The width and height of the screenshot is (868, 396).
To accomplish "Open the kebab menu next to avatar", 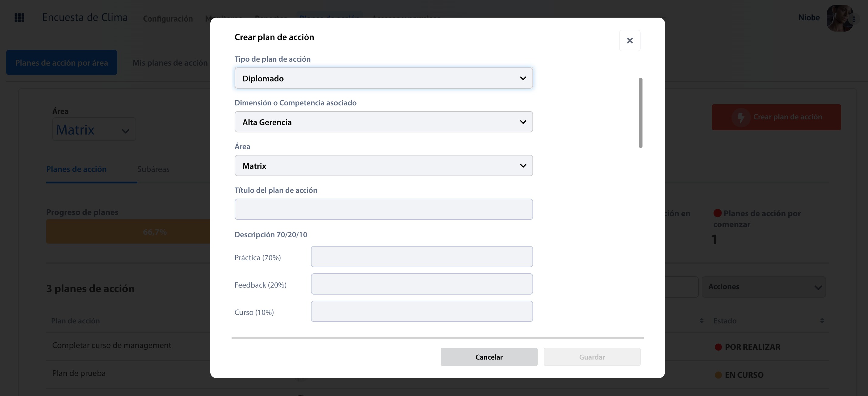I will (854, 19).
